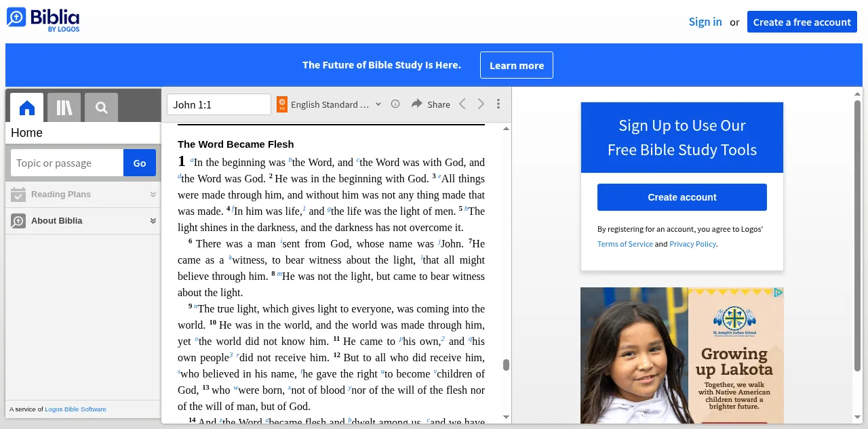
Task: Click cross-reference a before 'In the beginning'
Action: click(192, 161)
